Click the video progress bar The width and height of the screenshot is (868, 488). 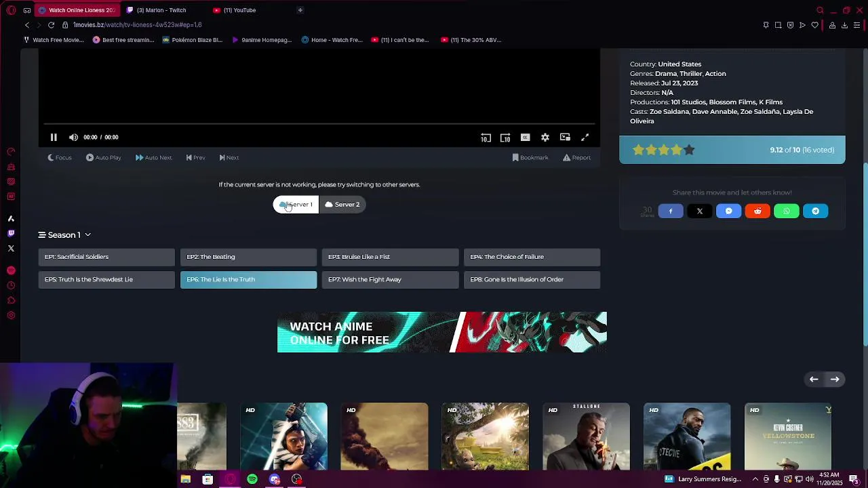[319, 124]
